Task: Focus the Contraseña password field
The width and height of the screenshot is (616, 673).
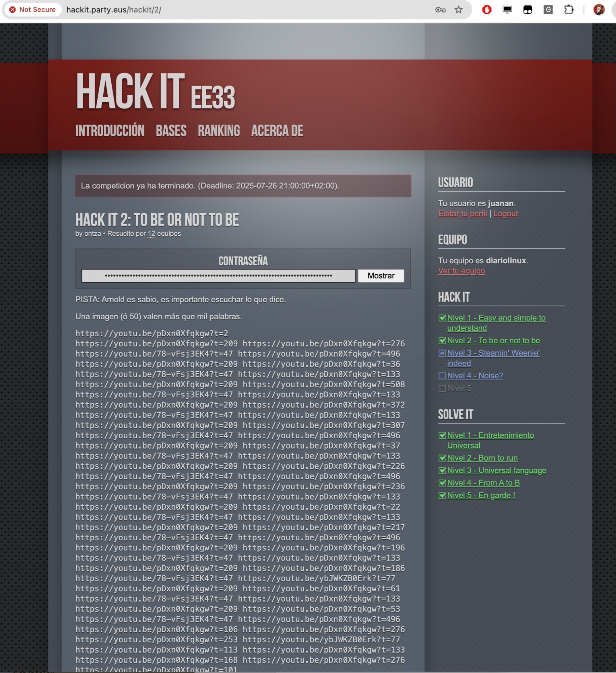Action: [218, 276]
